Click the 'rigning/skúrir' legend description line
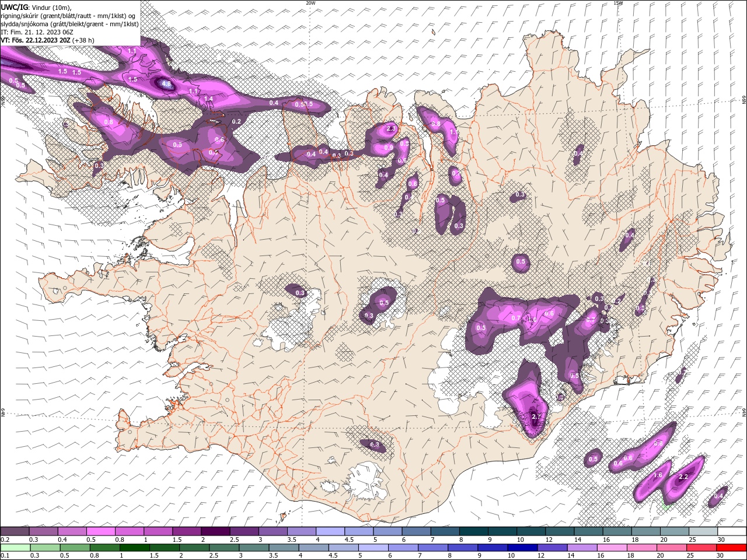Image resolution: width=747 pixels, height=560 pixels. [x=68, y=16]
